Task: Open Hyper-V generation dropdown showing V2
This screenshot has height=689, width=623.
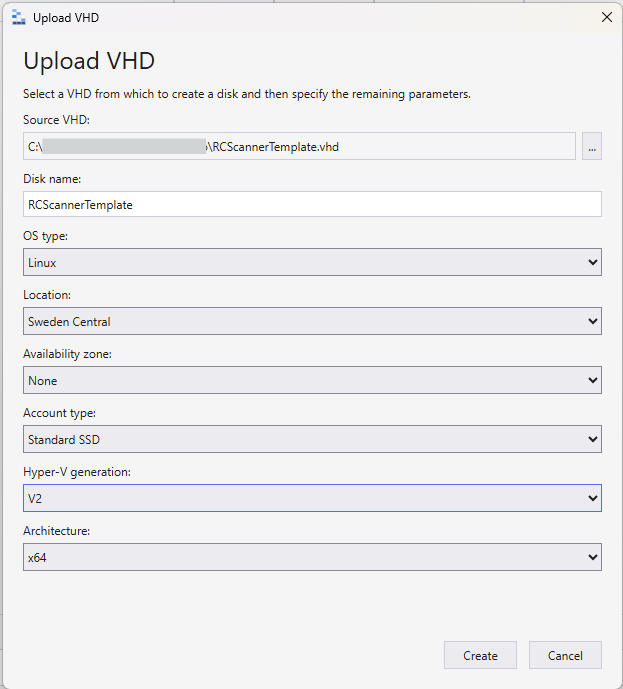Action: [312, 498]
